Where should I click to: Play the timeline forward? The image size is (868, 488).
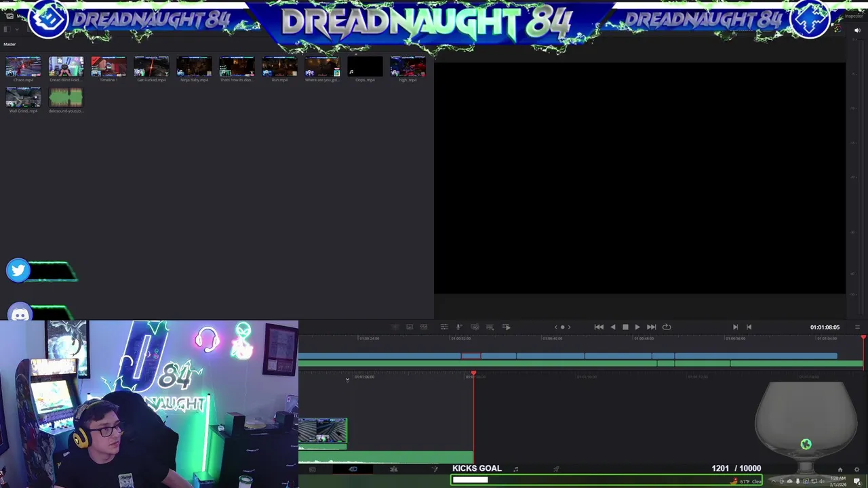(637, 327)
